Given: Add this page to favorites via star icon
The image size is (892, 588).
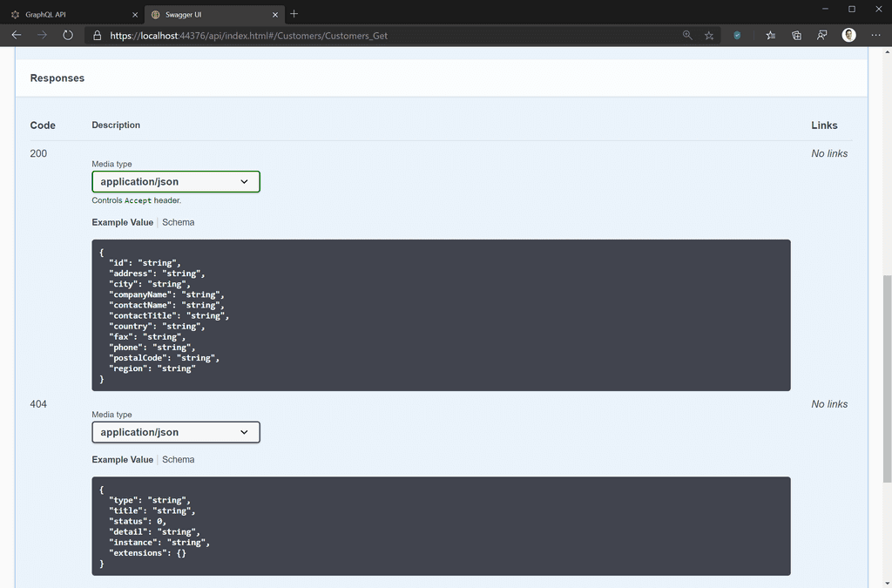Looking at the screenshot, I should tap(709, 35).
